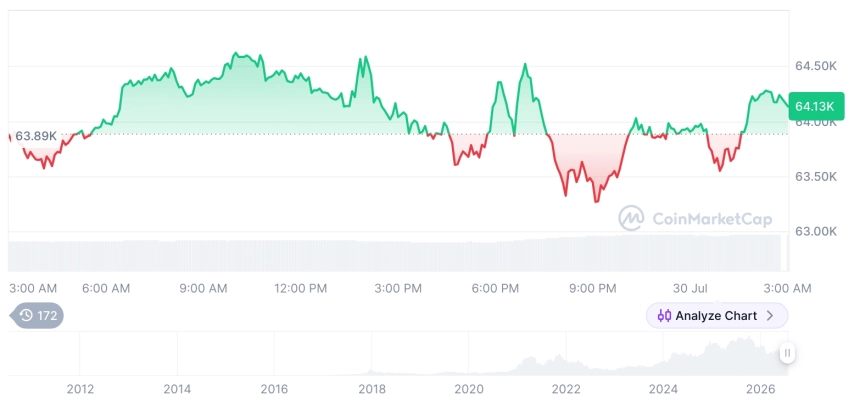Viewport: 860px width, 401px height.
Task: Click the 12:00 PM time axis label
Action: coord(301,289)
